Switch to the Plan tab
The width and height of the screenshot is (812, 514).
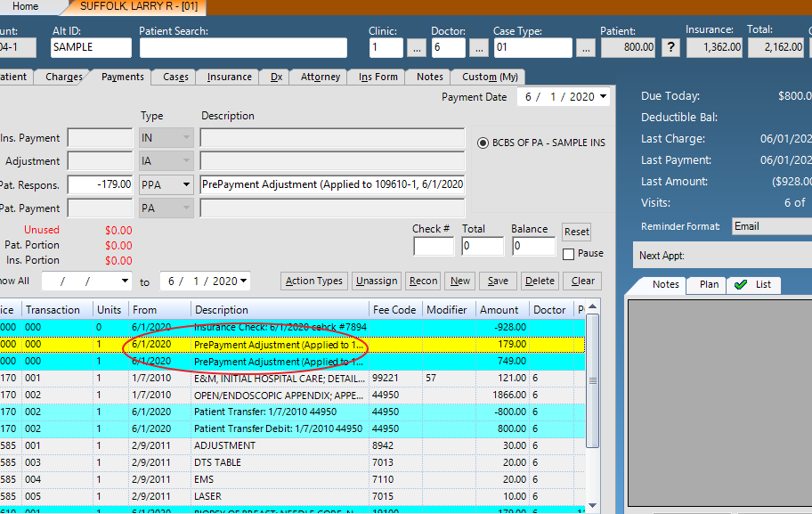[x=708, y=285]
